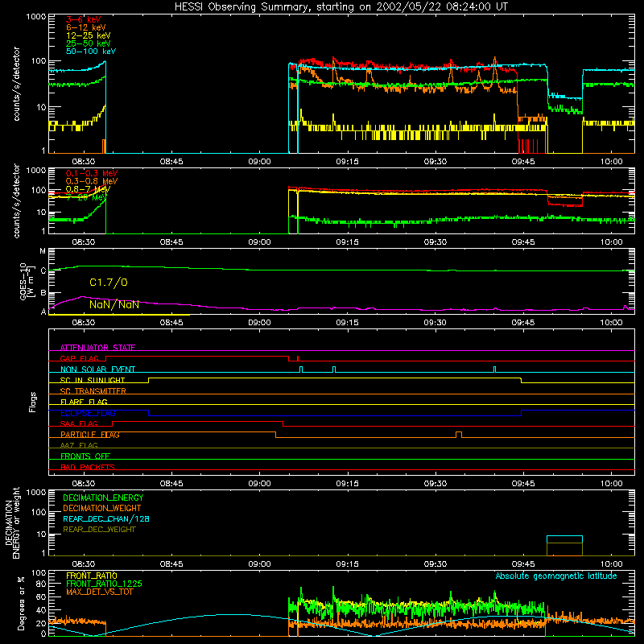Viewport: 644px width, 644px height.
Task: Click the NaN/NaN GOES annotation
Action: tap(114, 305)
